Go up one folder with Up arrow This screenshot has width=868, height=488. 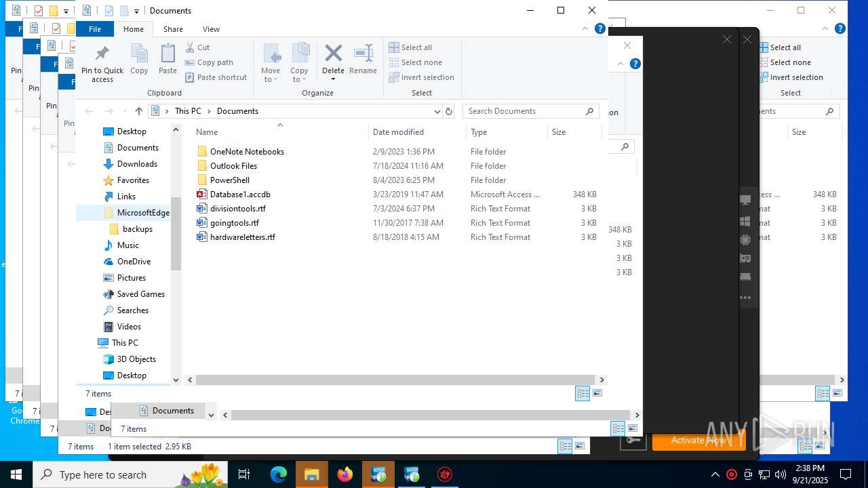(x=139, y=111)
